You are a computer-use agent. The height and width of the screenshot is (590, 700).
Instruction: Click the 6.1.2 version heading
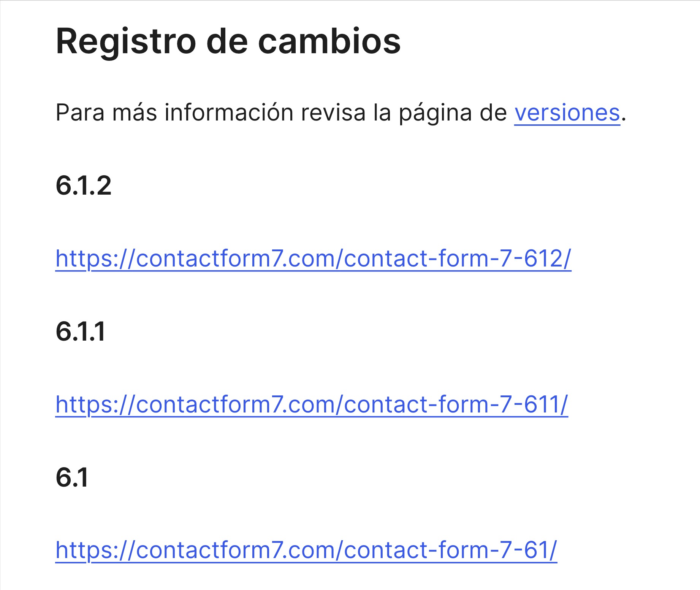pyautogui.click(x=84, y=186)
